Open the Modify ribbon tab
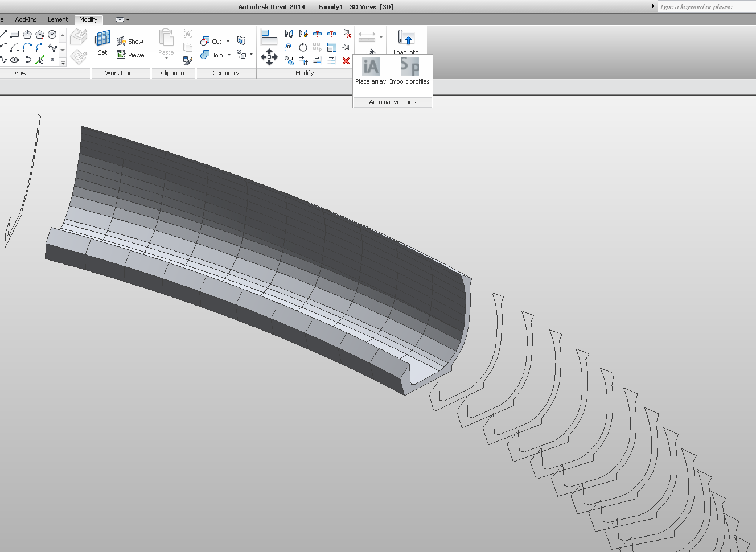Screen dimensions: 756x552 88,19
